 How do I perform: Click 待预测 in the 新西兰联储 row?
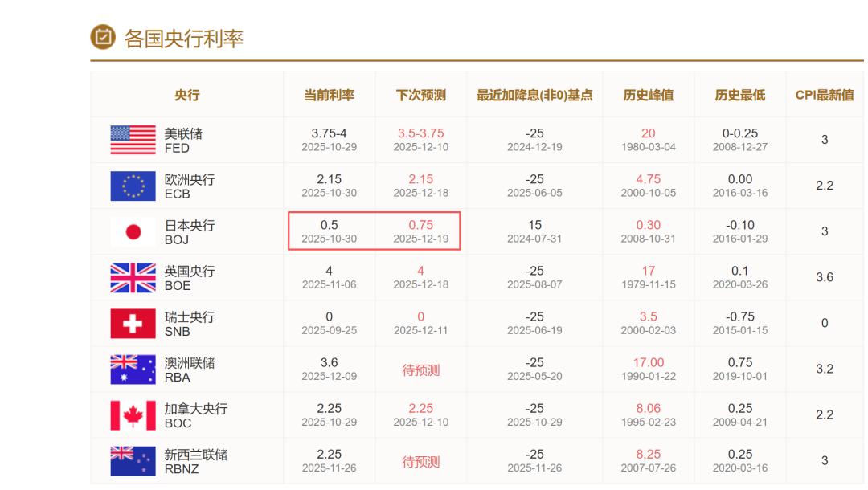tap(420, 462)
